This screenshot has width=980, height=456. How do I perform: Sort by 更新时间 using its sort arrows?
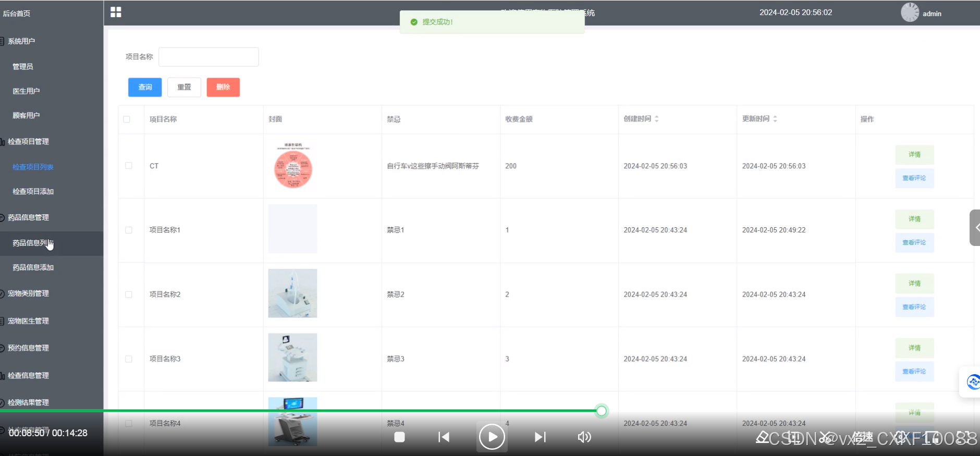click(775, 119)
